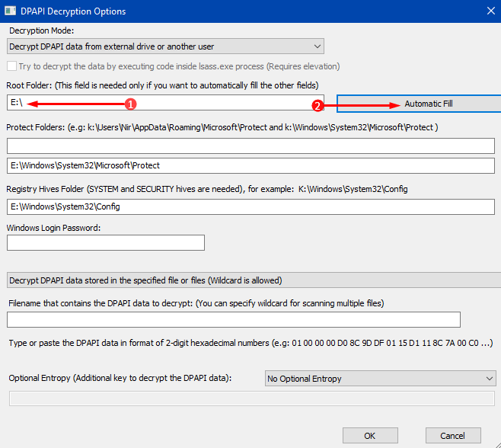The height and width of the screenshot is (448, 501).
Task: Click the 'Filename that contains the DPAPI data' label
Action: coord(196,303)
